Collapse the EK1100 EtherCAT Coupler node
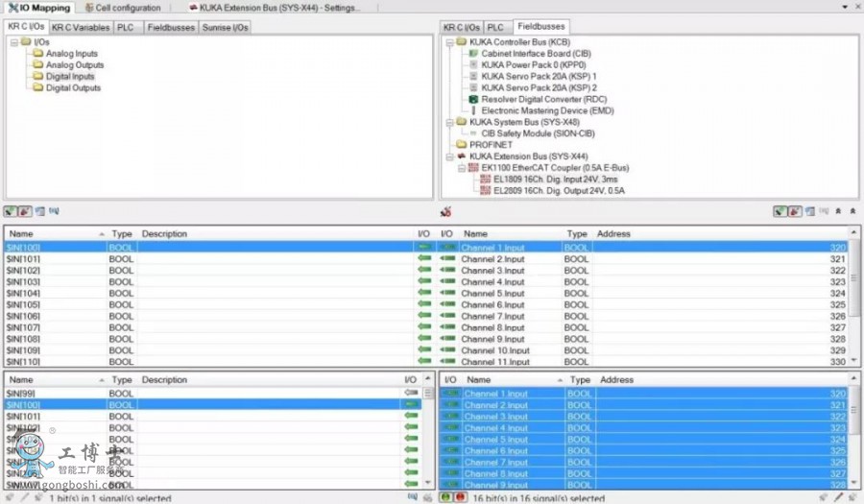The image size is (864, 504). [x=461, y=168]
